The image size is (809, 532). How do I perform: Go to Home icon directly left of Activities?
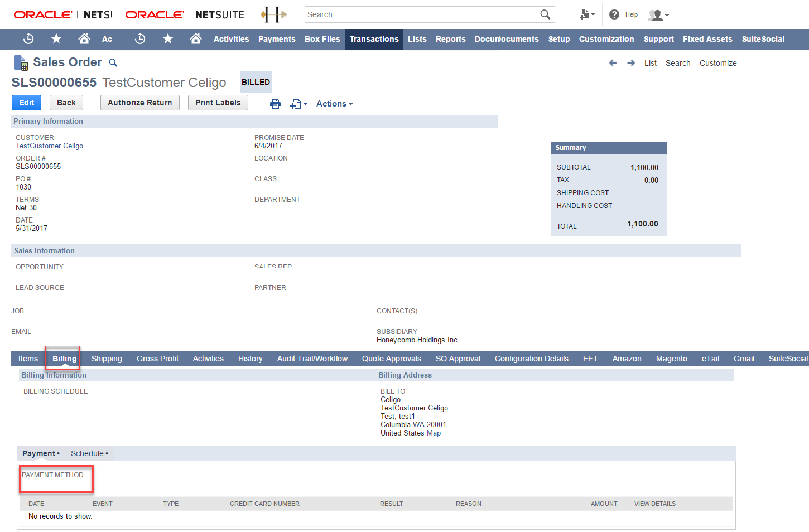[196, 38]
